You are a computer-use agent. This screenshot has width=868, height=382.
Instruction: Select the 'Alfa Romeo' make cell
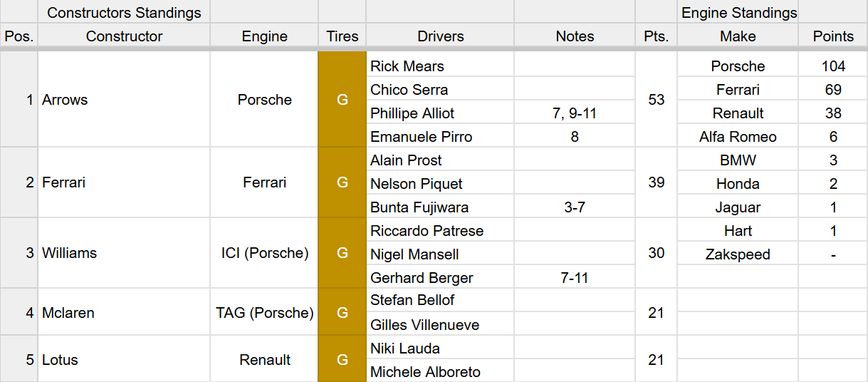[738, 136]
